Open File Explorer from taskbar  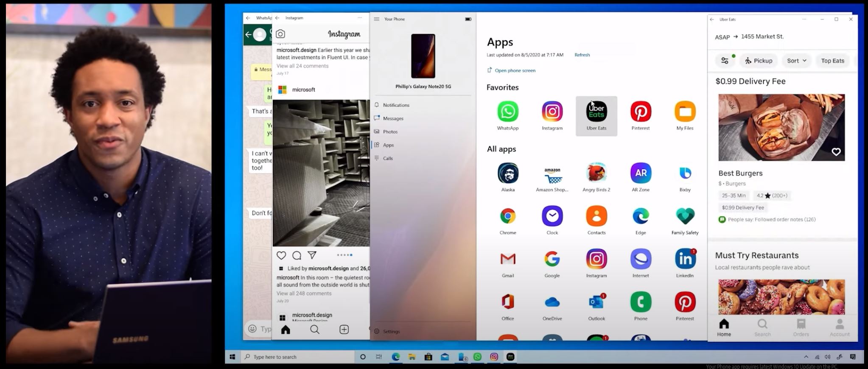click(412, 357)
